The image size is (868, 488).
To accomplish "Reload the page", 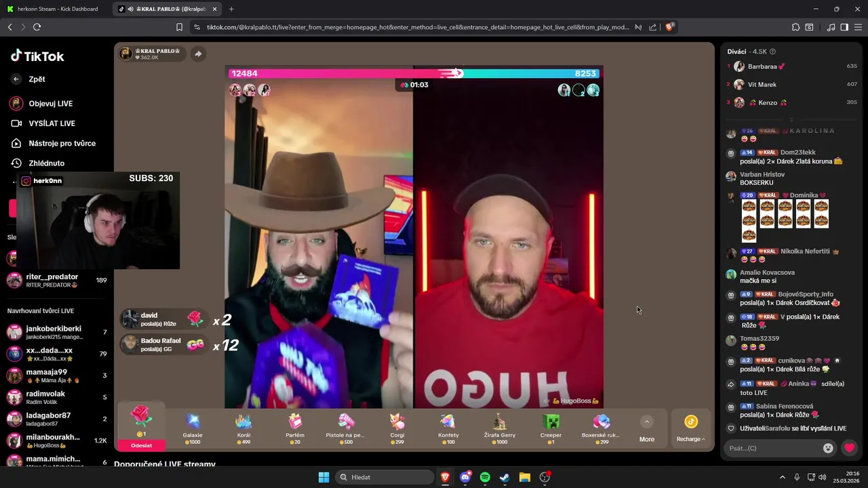I will 37,27.
